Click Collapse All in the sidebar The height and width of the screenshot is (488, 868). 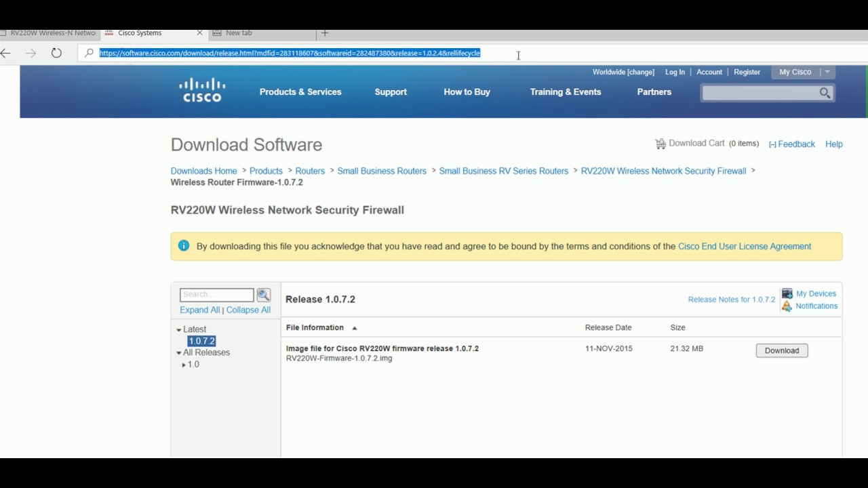248,310
